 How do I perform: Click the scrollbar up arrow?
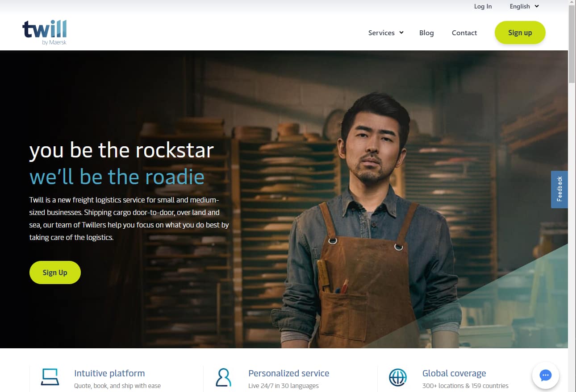point(572,3)
